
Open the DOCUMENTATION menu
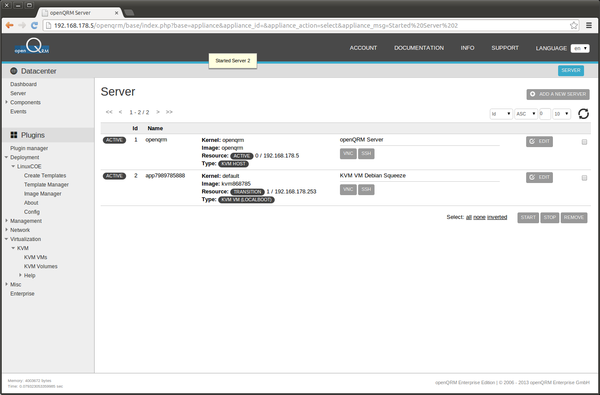419,48
